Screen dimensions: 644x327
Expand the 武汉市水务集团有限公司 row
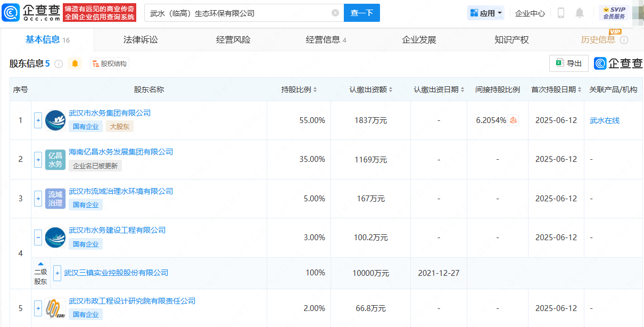tap(38, 120)
